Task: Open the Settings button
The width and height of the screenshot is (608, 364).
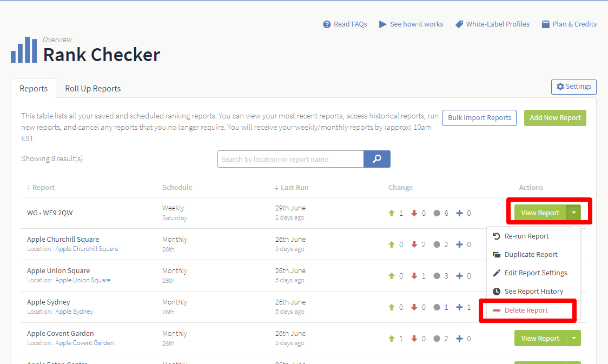Action: 573,87
